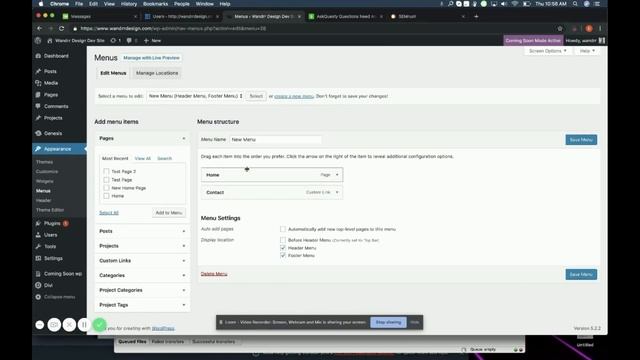Image resolution: width=640 pixels, height=360 pixels.
Task: Open Posts in WordPress sidebar
Action: 50,71
